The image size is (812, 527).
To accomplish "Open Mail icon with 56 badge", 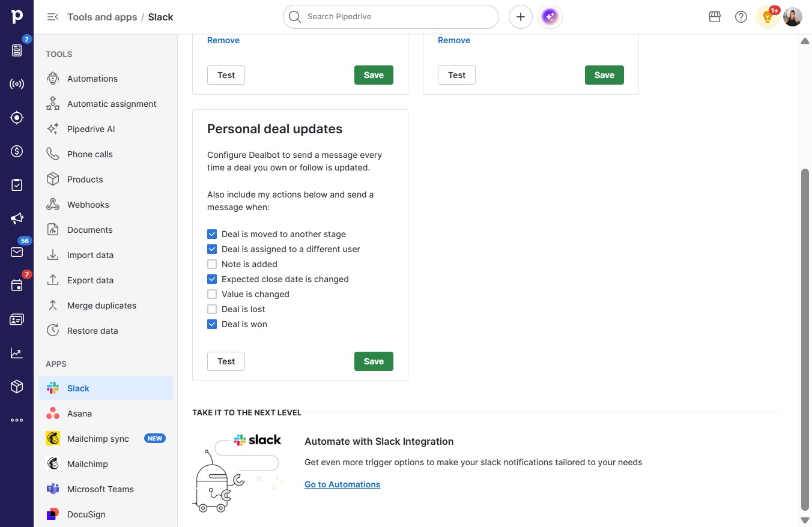I will pos(17,252).
